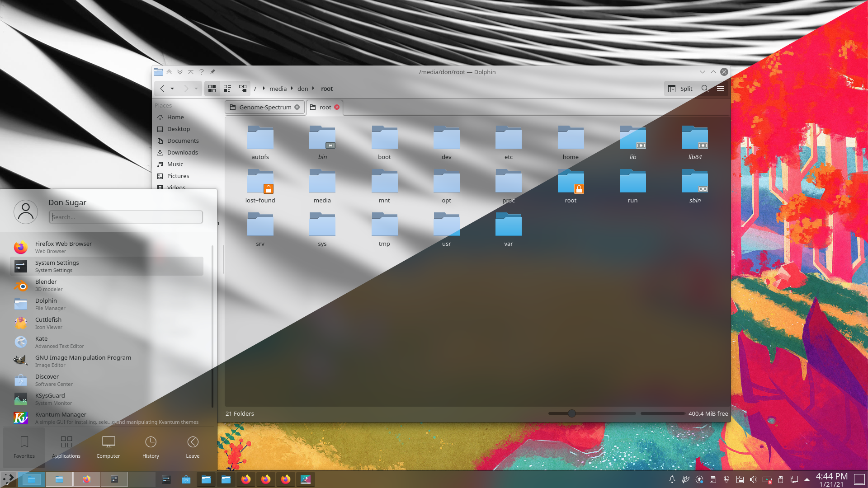Go back in Dolphin navigation
The width and height of the screenshot is (868, 488).
pyautogui.click(x=162, y=89)
